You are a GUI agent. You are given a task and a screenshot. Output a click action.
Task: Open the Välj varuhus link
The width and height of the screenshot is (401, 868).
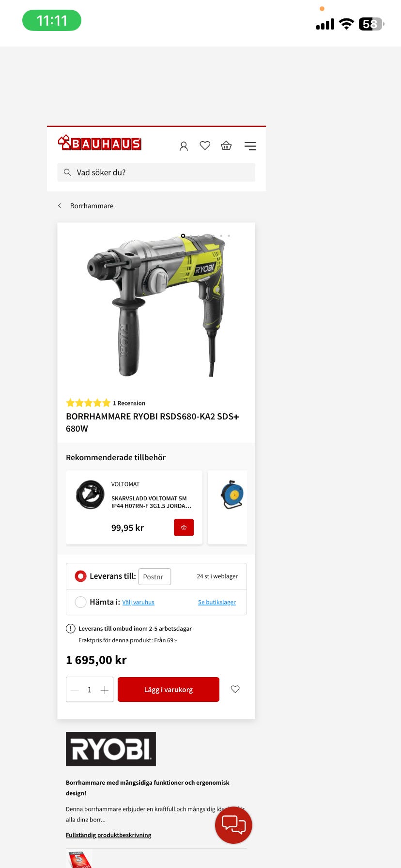(x=138, y=602)
